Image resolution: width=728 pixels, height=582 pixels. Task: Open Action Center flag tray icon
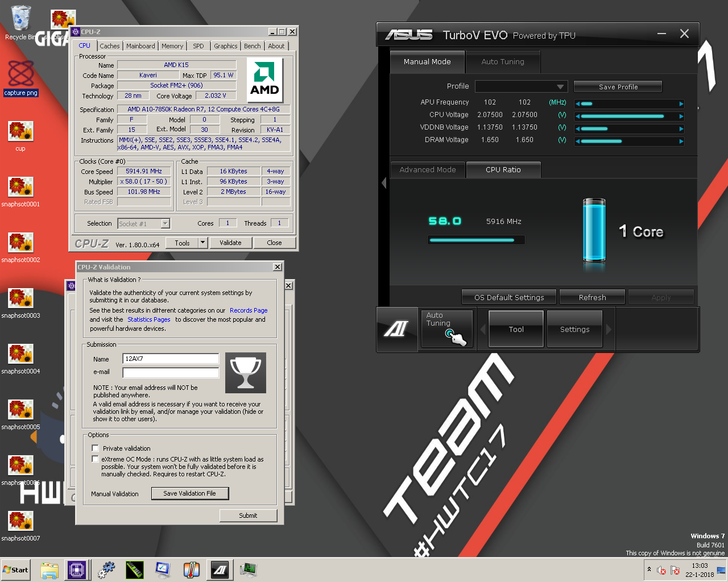[x=675, y=570]
